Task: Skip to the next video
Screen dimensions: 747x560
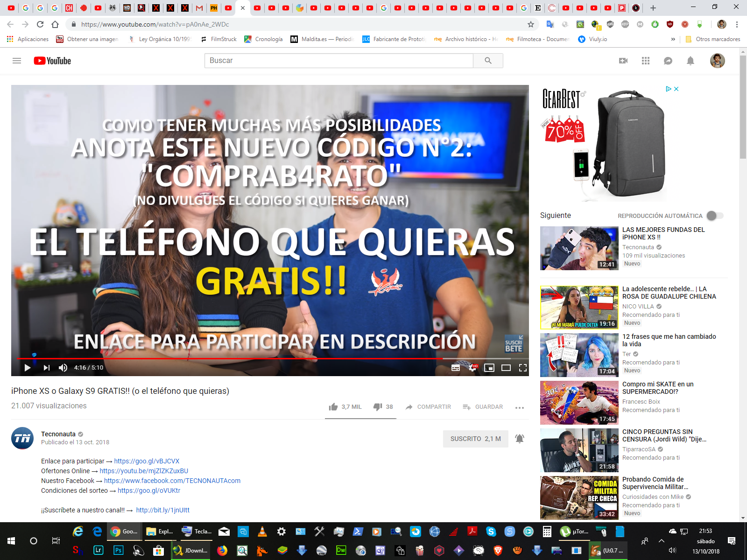Action: tap(46, 368)
